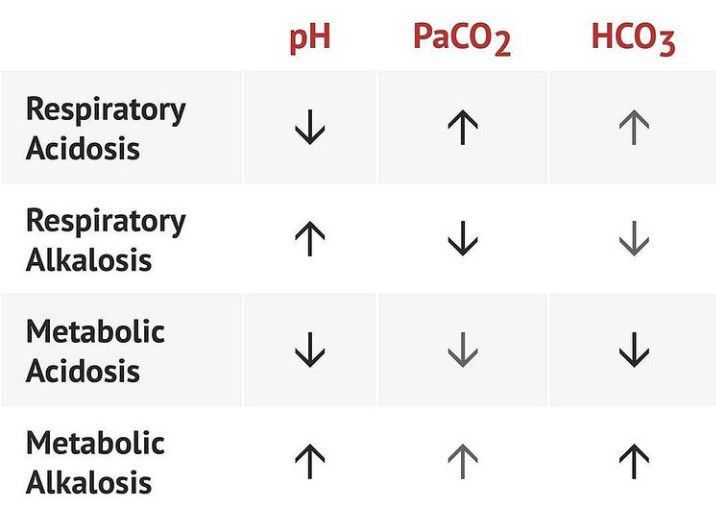716x523 pixels.
Task: Click the gray PaCO2 arrow for Metabolic Acidosis
Action: pyautogui.click(x=461, y=350)
